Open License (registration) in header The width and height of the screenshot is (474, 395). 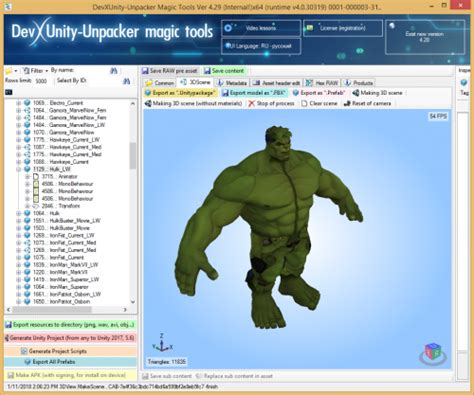343,28
